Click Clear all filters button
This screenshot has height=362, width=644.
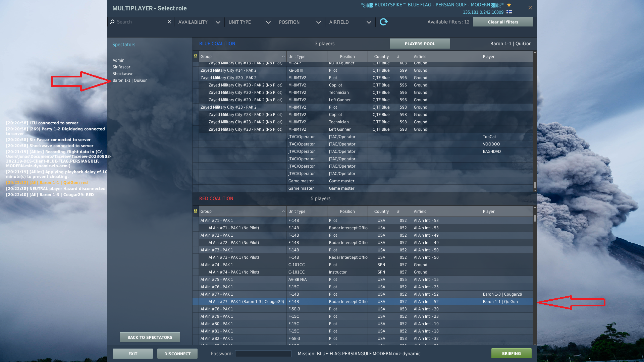tap(503, 22)
